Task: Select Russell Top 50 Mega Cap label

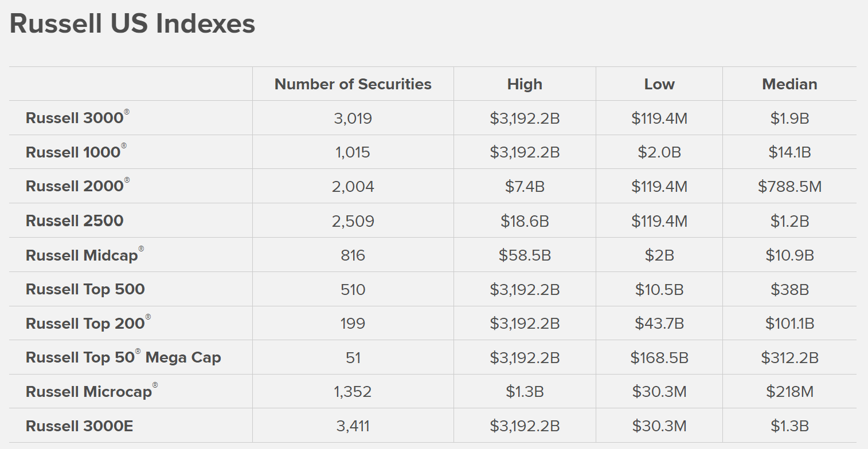Action: point(123,357)
